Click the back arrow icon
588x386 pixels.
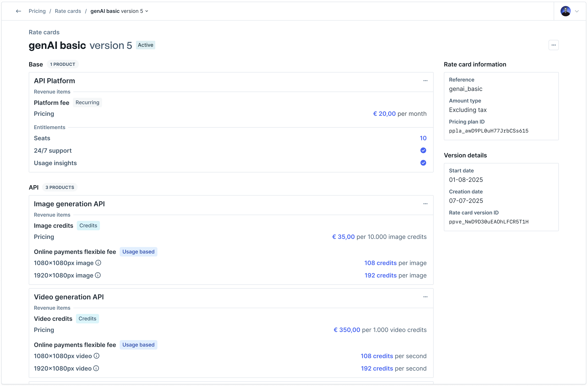(18, 11)
